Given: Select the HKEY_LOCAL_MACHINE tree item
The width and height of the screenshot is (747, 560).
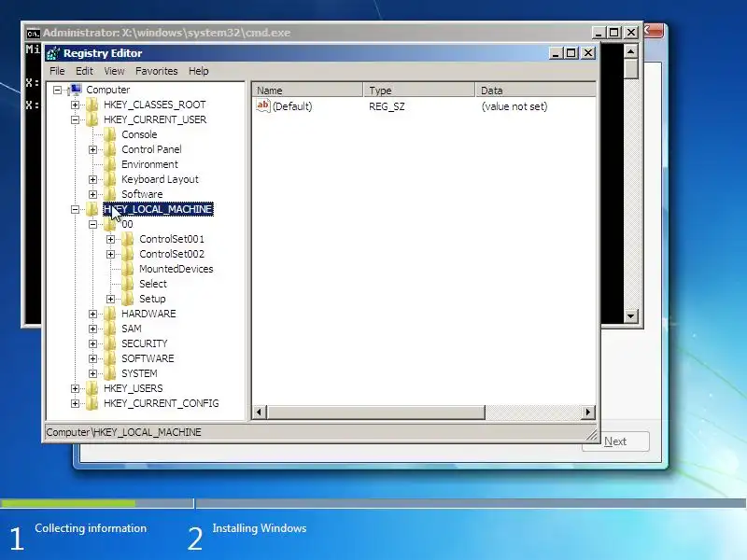Looking at the screenshot, I should [x=158, y=209].
